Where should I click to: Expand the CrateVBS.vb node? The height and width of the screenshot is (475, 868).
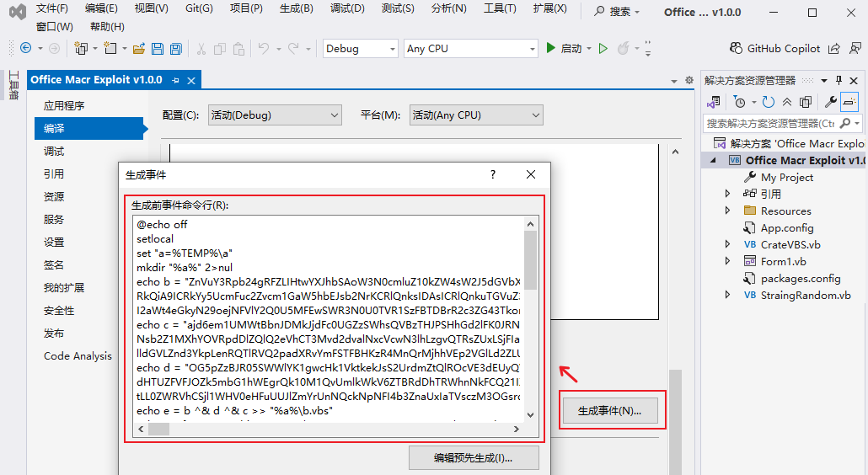[x=728, y=244]
